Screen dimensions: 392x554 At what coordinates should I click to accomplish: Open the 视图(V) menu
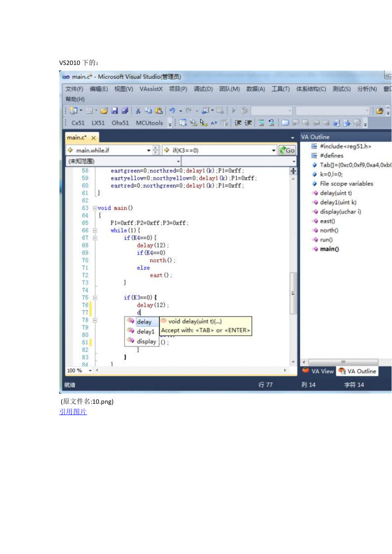[124, 89]
